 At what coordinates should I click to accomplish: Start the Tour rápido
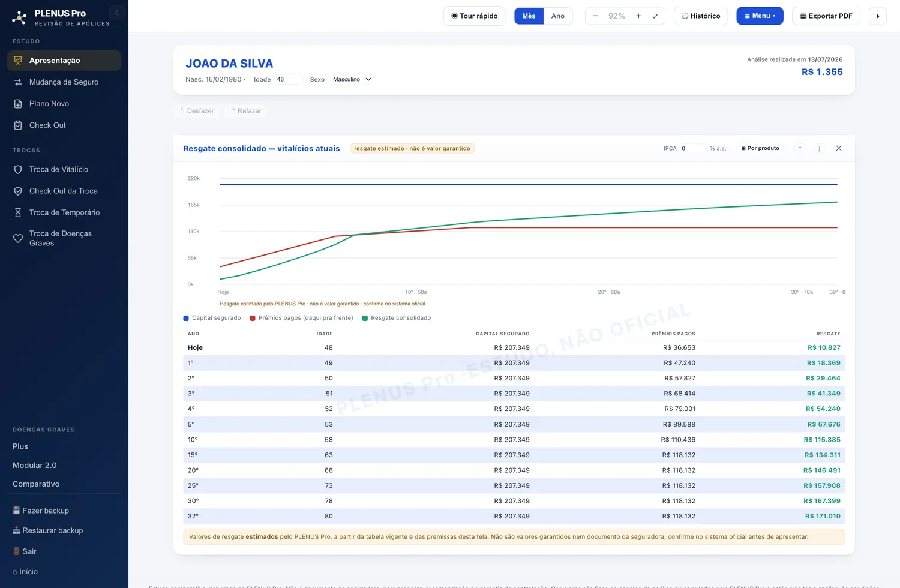(475, 16)
